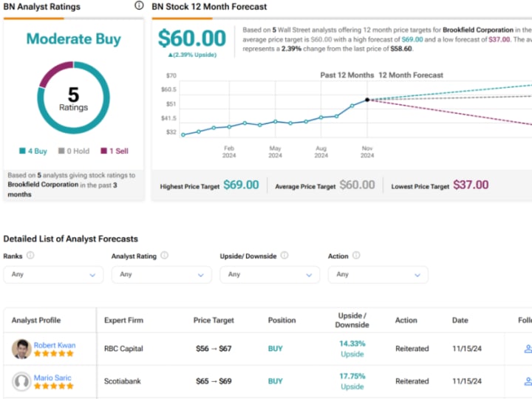532x399 pixels.
Task: Select the Expert Firm column header
Action: [123, 320]
